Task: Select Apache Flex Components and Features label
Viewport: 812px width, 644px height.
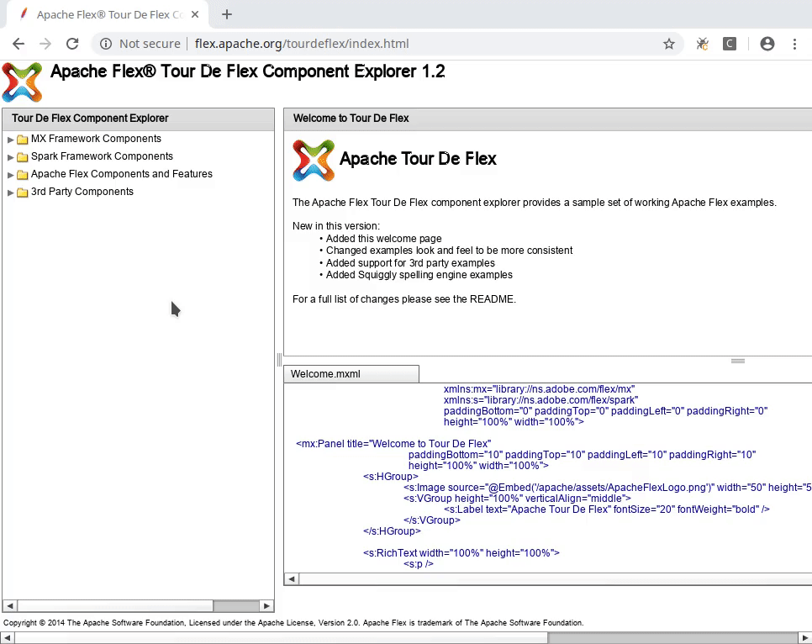Action: [x=122, y=173]
